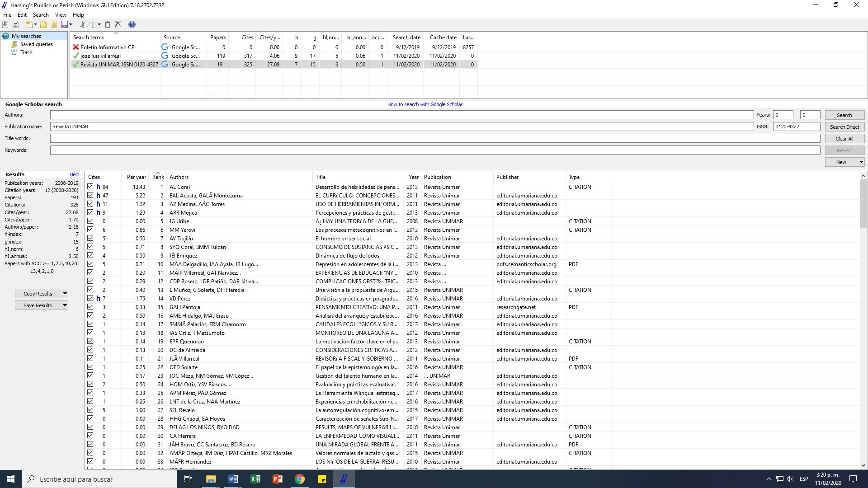Click the clipboard paste icon
868x488 pixels.
point(108,24)
